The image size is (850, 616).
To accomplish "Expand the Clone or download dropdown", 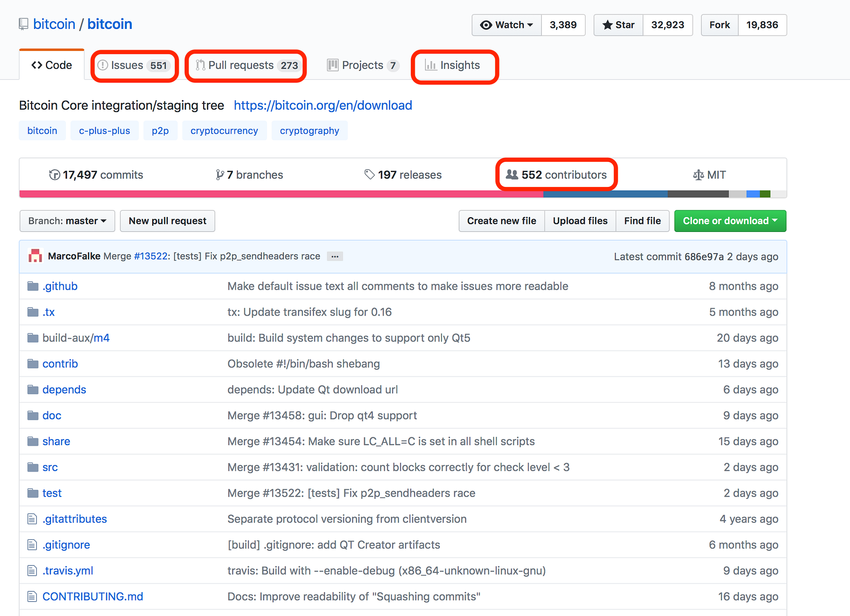I will coord(730,221).
